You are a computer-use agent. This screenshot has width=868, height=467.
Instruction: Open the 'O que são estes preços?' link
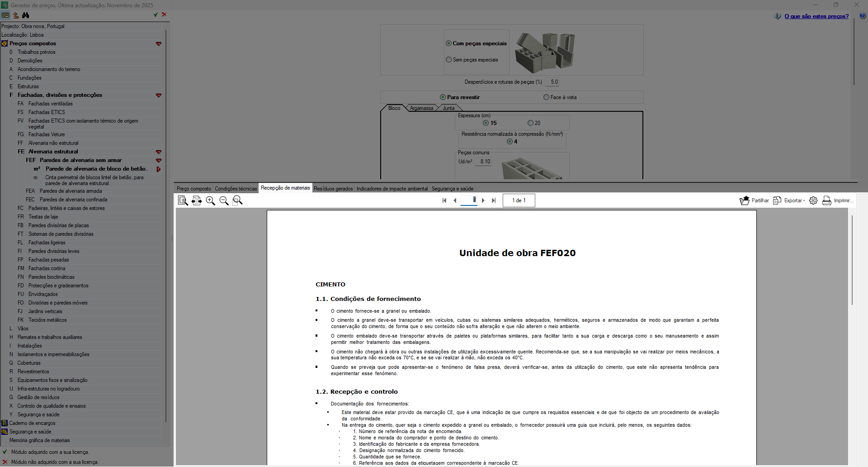816,16
